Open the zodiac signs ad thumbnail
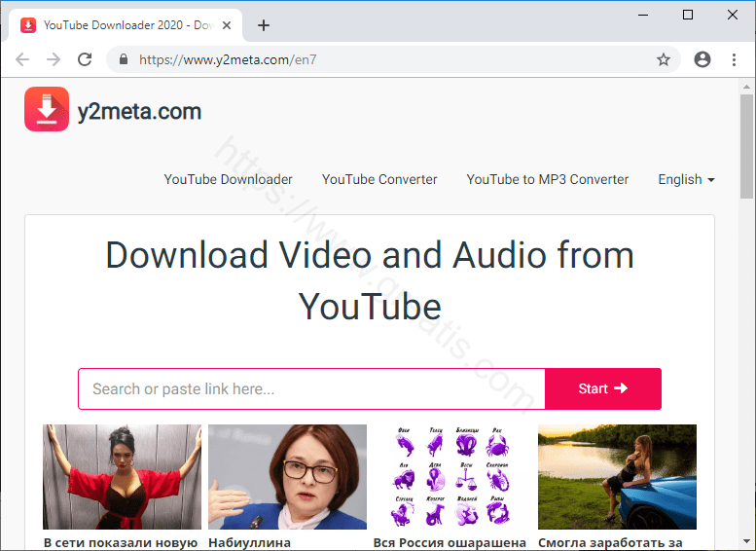The height and width of the screenshot is (551, 756). click(452, 477)
